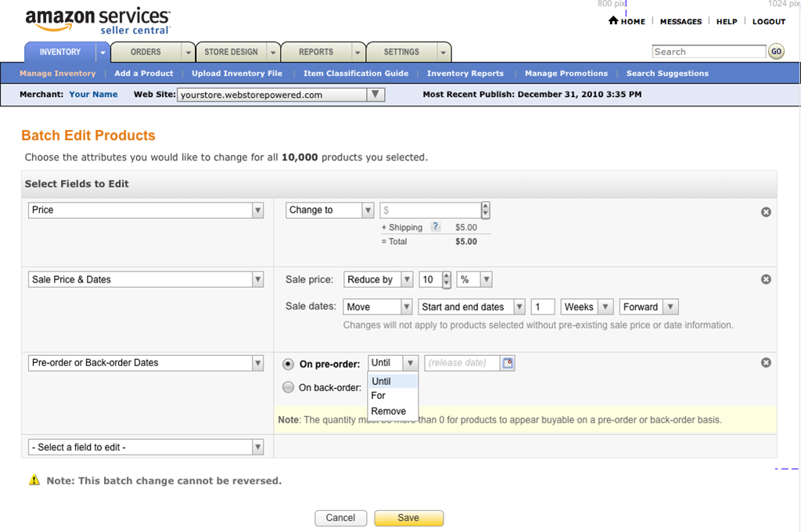Viewport: 801px width, 532px height.
Task: Remove the Sale Price & Dates row
Action: coord(766,279)
